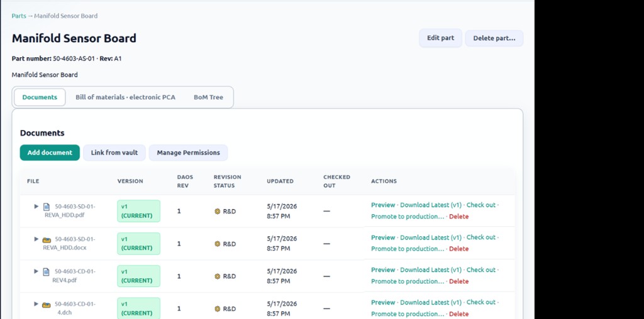Screen dimensions: 644x319
Task: Click R&D status gear icon in REVA_HDD.docx row
Action: pos(217,244)
